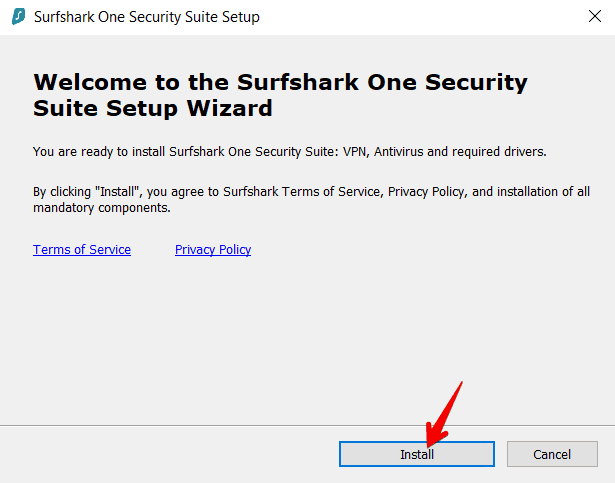Close the Surfshark setup window
This screenshot has height=483, width=615.
594,17
